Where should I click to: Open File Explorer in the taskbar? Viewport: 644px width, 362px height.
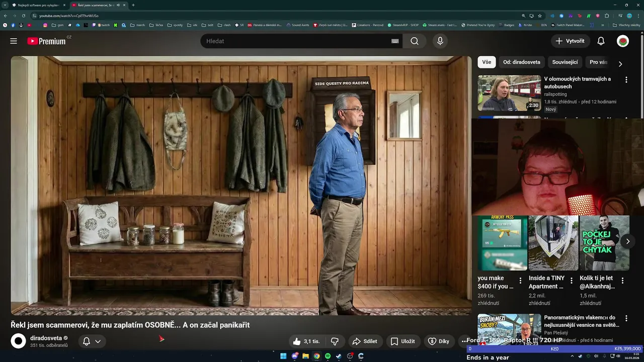(305, 356)
